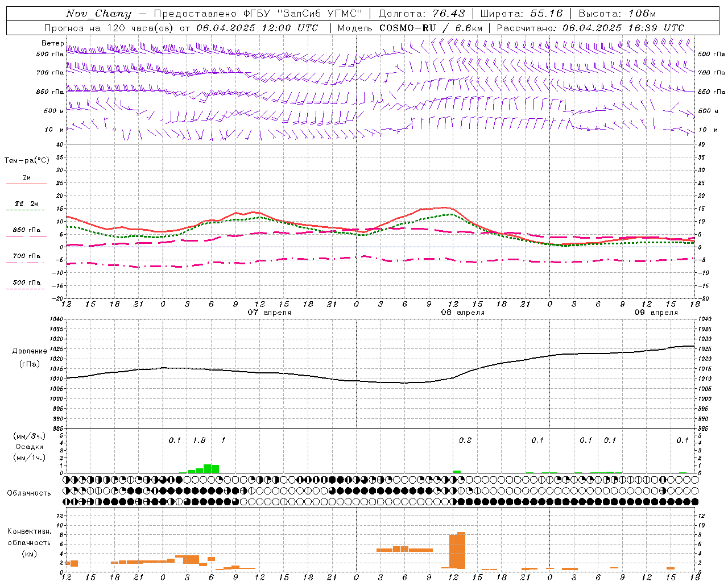Click the (мм/3ч.) precipitation unit label
This screenshot has width=728, height=582.
click(30, 436)
